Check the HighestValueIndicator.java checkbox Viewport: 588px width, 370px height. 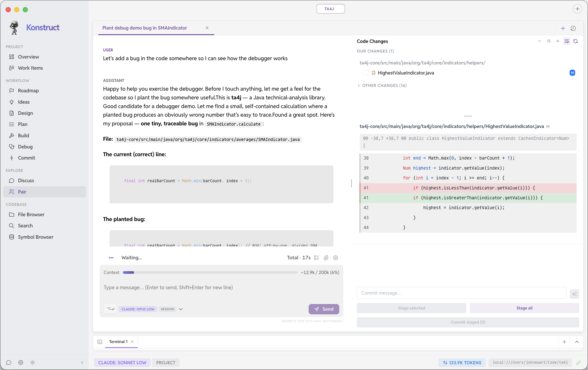point(366,73)
